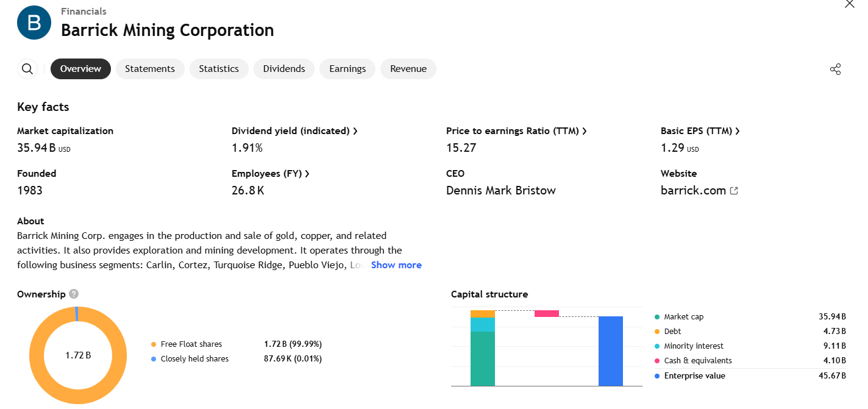Viewport: 868px width, 409px height.
Task: Click the Free Float shares orange legend dot
Action: (x=154, y=344)
